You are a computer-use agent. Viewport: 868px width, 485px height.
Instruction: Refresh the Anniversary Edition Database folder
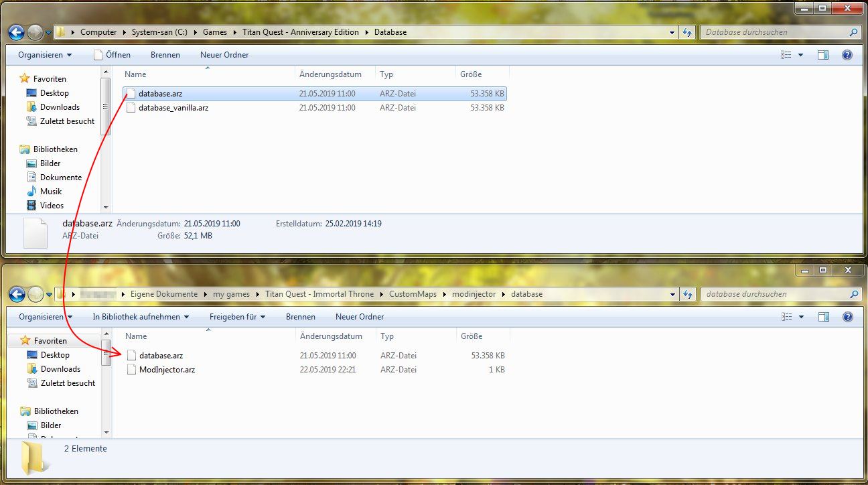(687, 32)
